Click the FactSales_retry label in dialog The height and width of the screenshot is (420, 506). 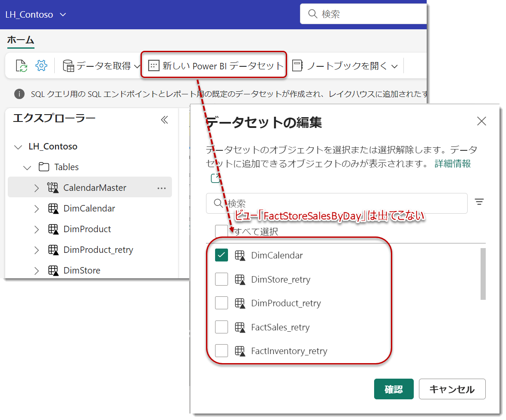[280, 327]
